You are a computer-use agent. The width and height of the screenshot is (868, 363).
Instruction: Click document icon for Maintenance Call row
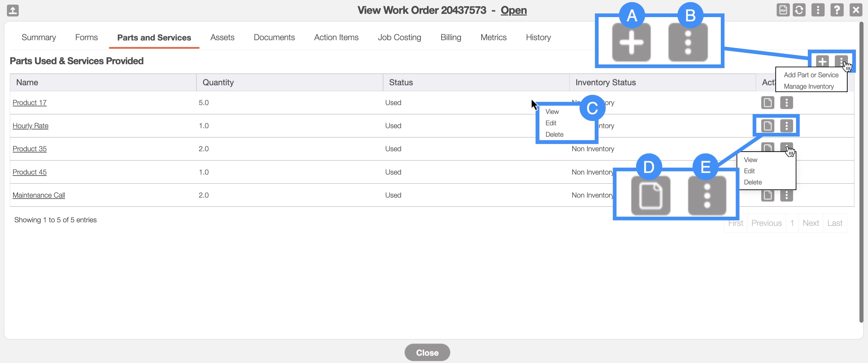[x=767, y=195]
